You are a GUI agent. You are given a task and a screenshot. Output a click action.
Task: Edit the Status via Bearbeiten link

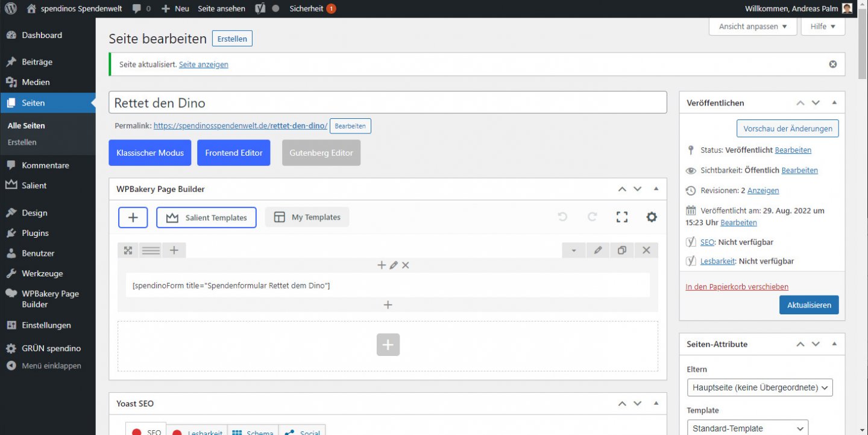[x=793, y=150]
